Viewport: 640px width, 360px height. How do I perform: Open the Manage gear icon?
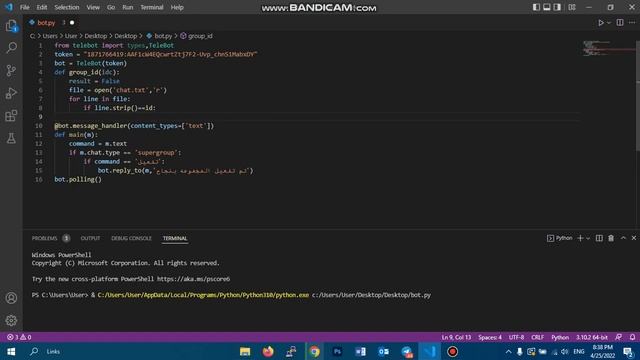(x=11, y=320)
